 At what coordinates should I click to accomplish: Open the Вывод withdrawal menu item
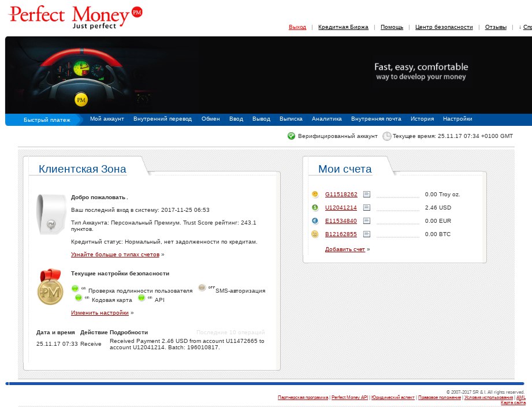click(x=261, y=119)
